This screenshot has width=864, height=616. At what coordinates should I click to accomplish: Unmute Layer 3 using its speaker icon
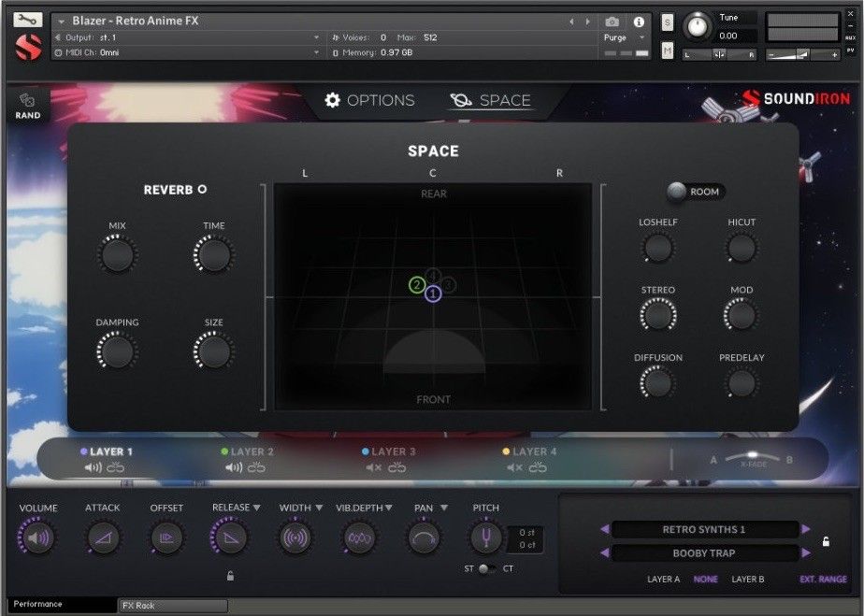tap(373, 467)
